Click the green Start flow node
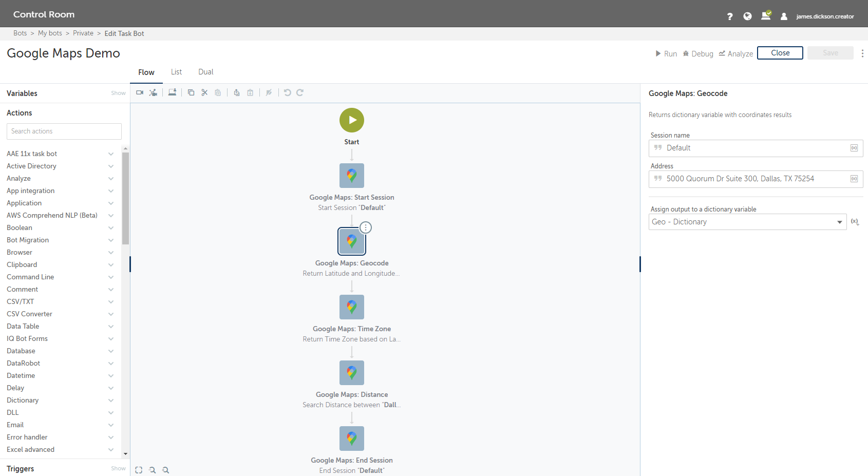The height and width of the screenshot is (476, 868). coord(352,120)
